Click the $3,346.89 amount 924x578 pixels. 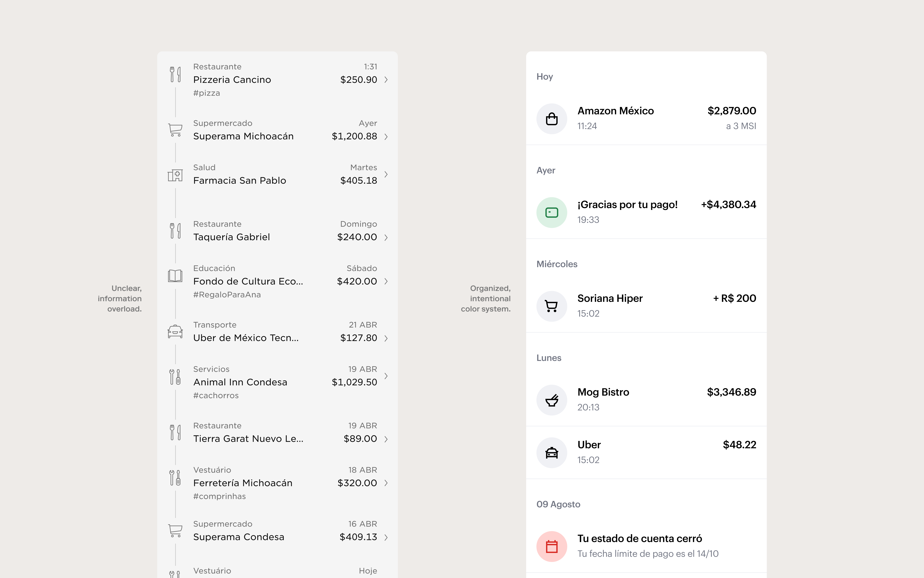point(731,392)
